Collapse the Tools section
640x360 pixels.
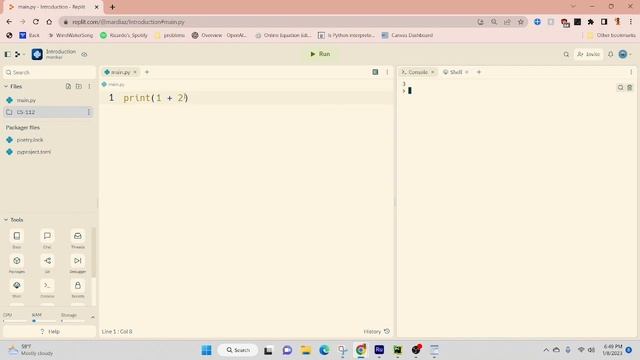[x=6, y=220]
